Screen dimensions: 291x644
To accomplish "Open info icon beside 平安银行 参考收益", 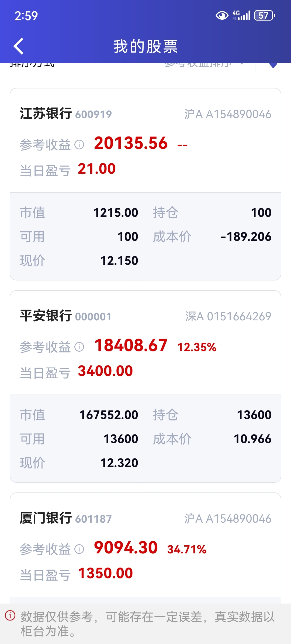I will pos(79,347).
